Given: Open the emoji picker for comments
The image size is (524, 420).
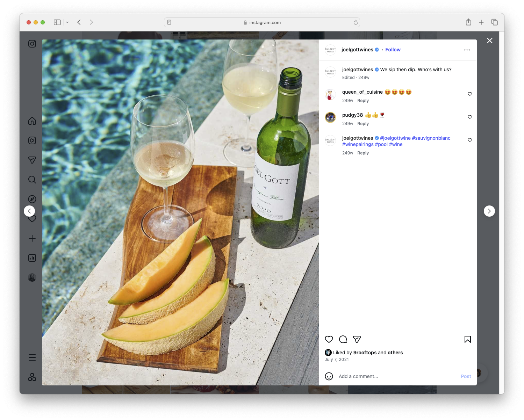Looking at the screenshot, I should (x=329, y=376).
